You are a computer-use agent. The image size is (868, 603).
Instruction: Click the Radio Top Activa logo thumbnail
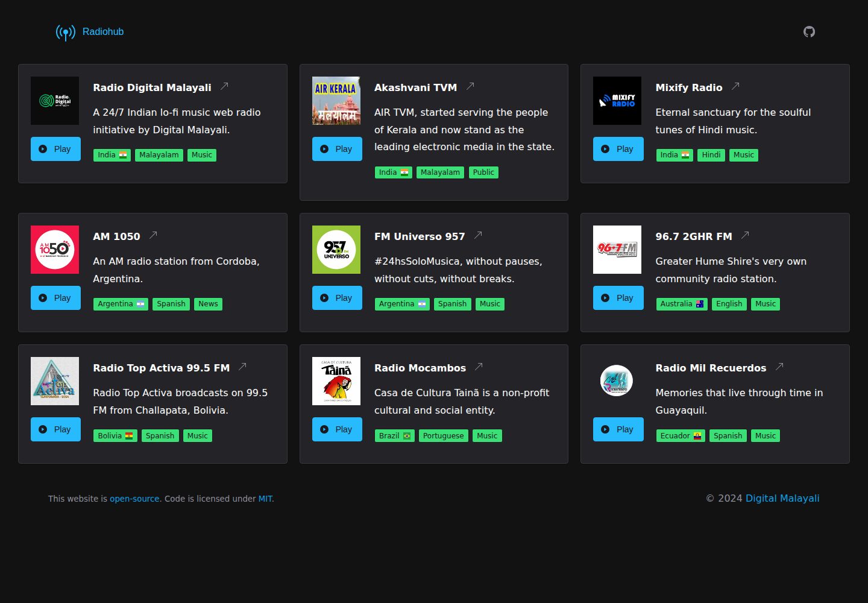click(x=55, y=381)
